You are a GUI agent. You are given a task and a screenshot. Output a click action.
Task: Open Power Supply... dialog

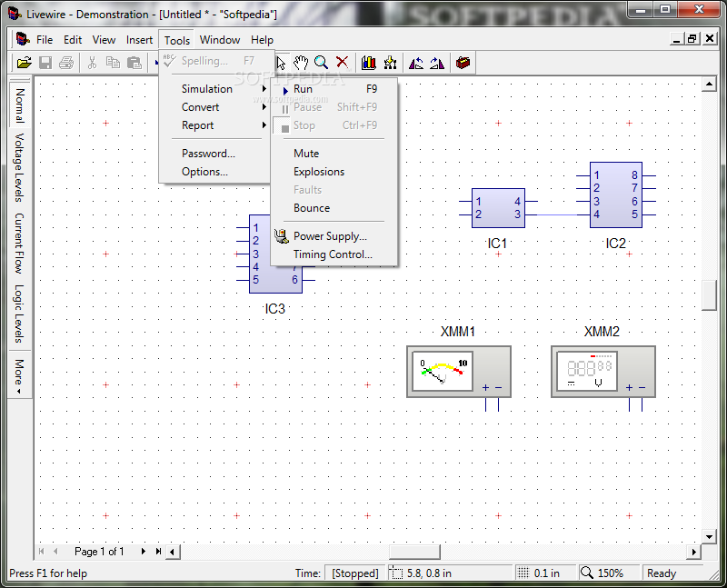coord(334,236)
